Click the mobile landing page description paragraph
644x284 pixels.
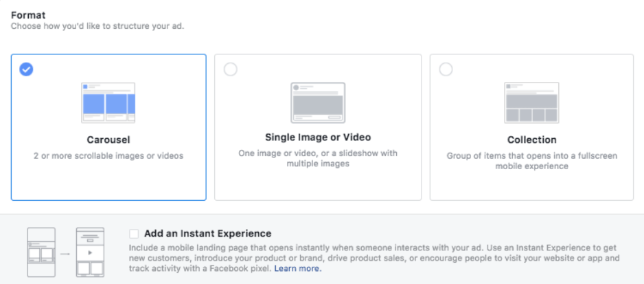click(x=374, y=259)
